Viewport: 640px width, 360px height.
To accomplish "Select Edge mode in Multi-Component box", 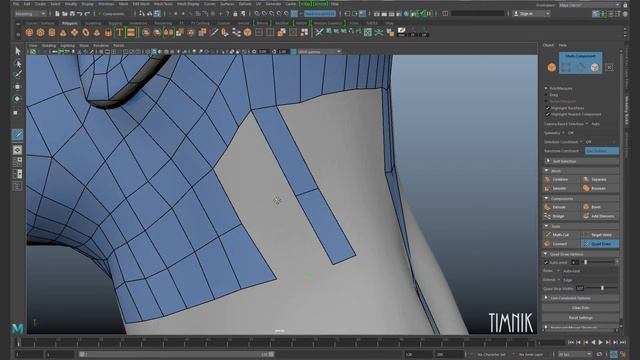I will [x=580, y=68].
